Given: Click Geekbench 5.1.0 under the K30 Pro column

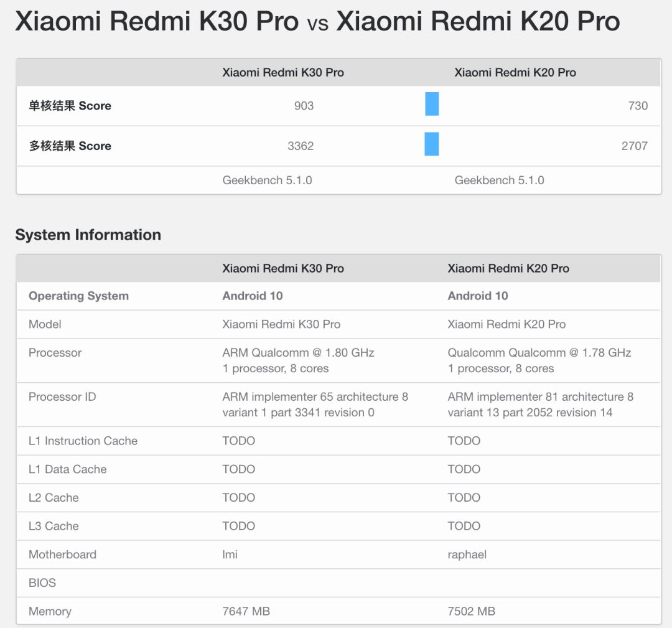Looking at the screenshot, I should (x=267, y=180).
